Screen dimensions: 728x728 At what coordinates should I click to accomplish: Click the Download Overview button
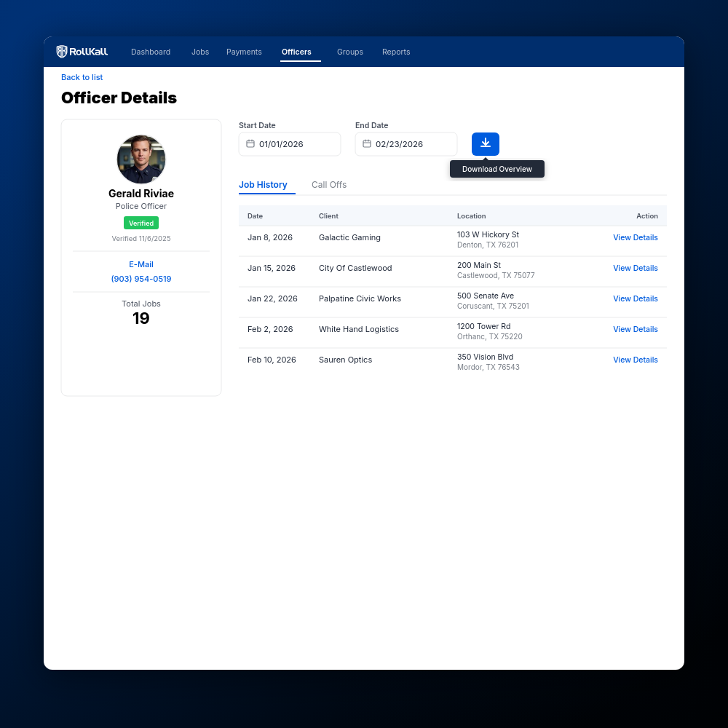point(485,144)
